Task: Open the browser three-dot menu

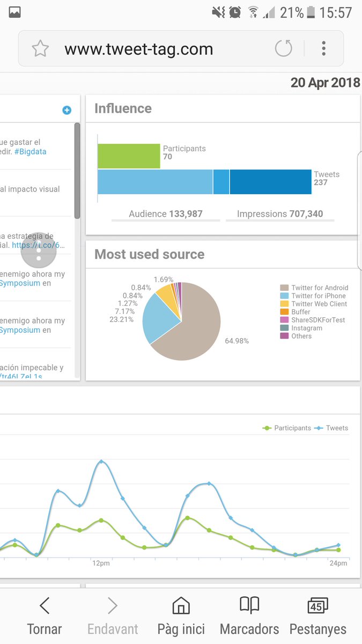Action: [x=324, y=49]
